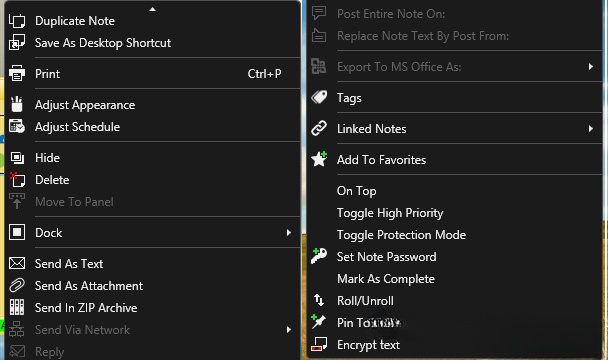Click Replace Note Text By Post From
This screenshot has width=608, height=360.
(454, 36)
